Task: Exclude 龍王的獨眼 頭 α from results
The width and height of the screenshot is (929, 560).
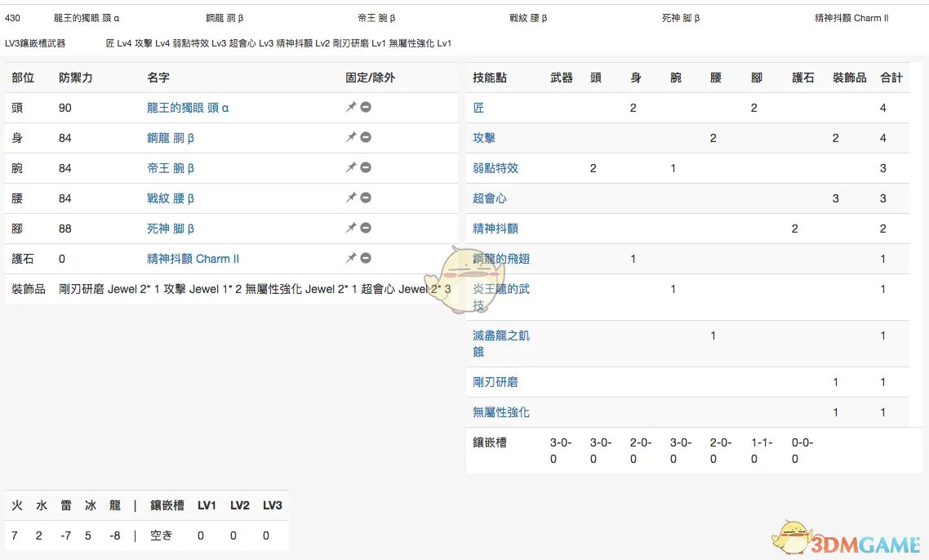Action: click(365, 107)
